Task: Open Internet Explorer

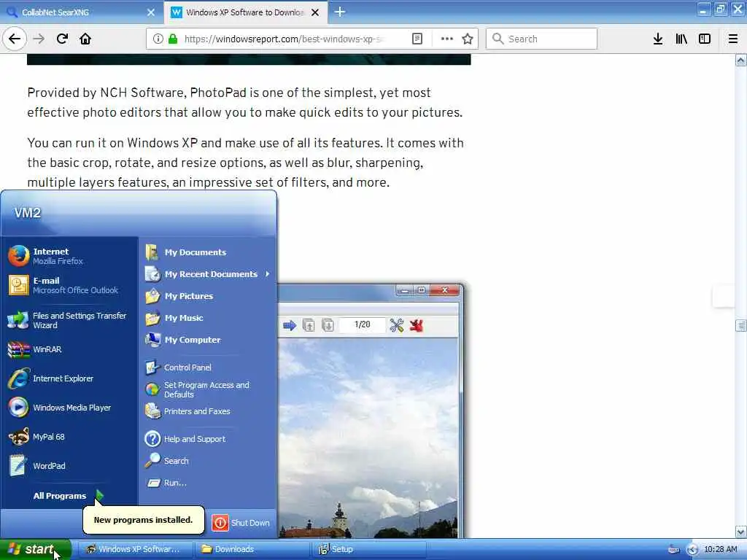Action: point(71,378)
